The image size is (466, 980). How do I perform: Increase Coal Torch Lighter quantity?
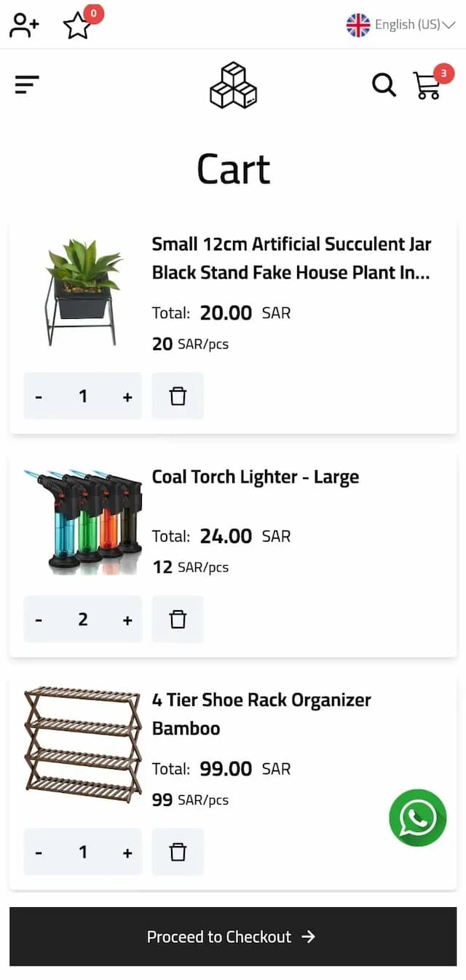pos(127,620)
